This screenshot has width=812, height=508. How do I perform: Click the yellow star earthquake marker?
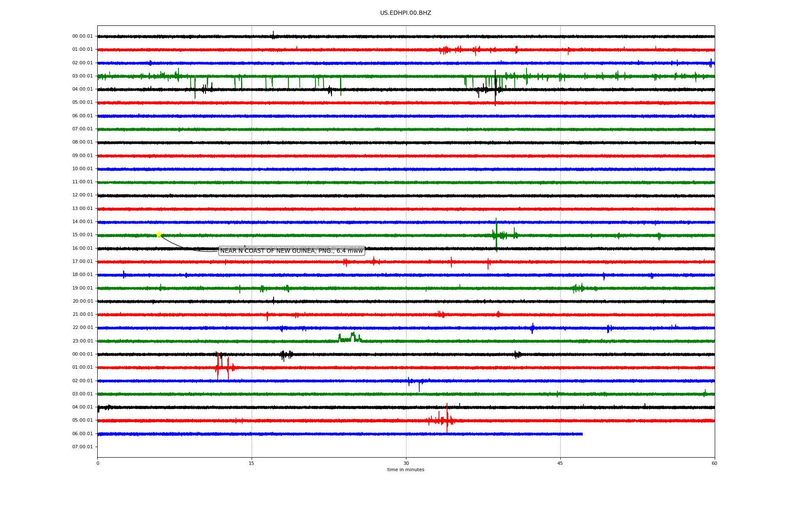pyautogui.click(x=159, y=235)
